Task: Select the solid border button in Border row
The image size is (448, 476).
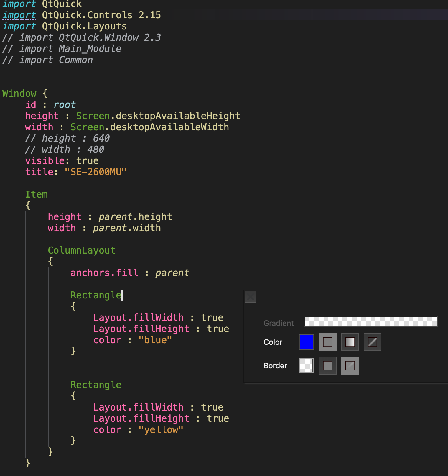Action: click(x=328, y=366)
